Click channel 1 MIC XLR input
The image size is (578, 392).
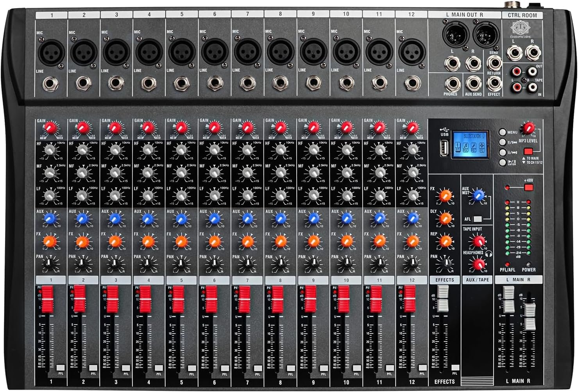[50, 52]
